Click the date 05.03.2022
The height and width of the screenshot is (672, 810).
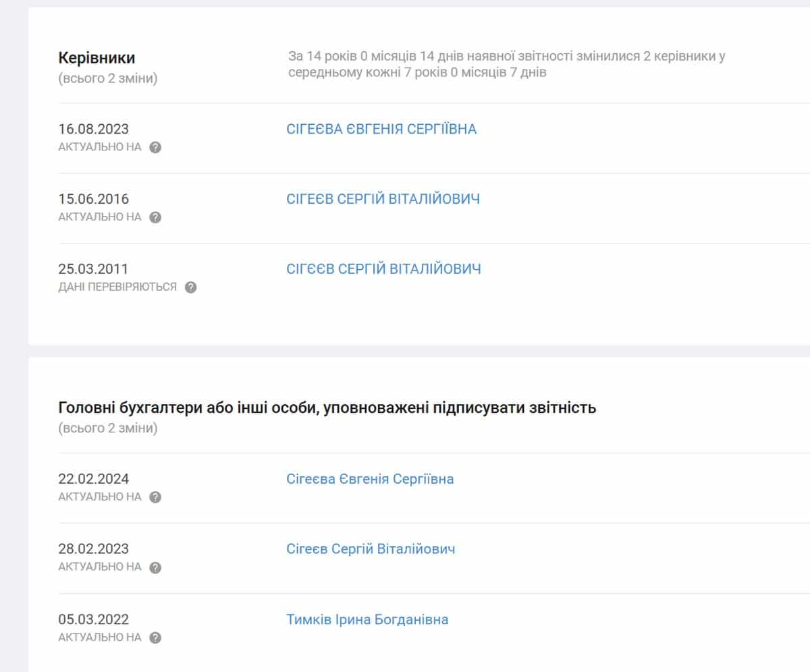coord(93,619)
